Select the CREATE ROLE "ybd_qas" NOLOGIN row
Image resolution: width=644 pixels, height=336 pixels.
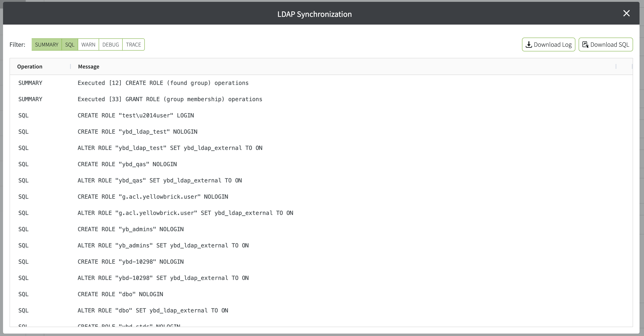(127, 164)
